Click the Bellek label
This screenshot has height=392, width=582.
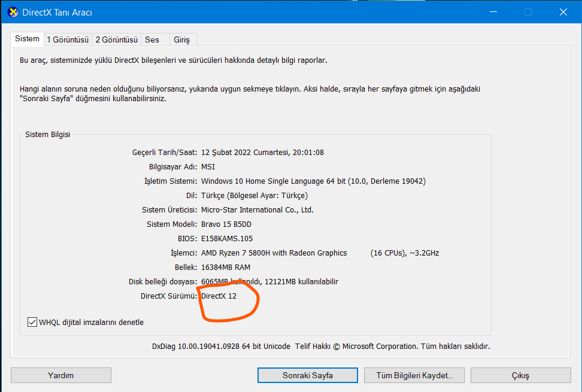(186, 268)
